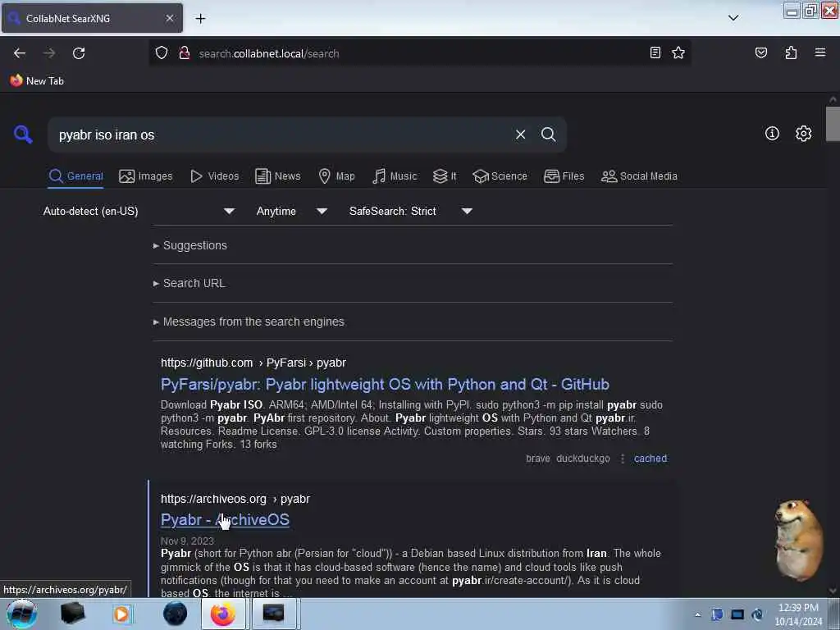Submit search with the magnifier button
Image resolution: width=840 pixels, height=630 pixels.
[548, 135]
